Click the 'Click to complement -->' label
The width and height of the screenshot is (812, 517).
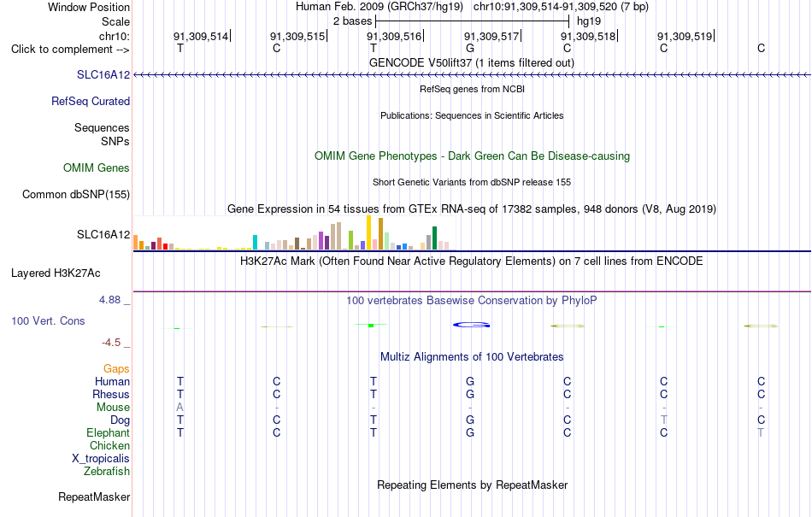coord(70,50)
